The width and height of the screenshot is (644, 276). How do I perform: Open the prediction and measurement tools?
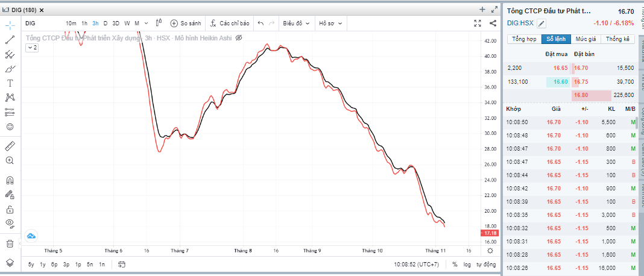pyautogui.click(x=10, y=112)
